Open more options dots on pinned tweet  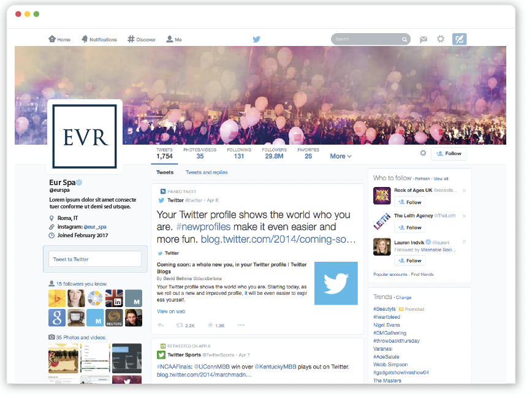coord(241,325)
